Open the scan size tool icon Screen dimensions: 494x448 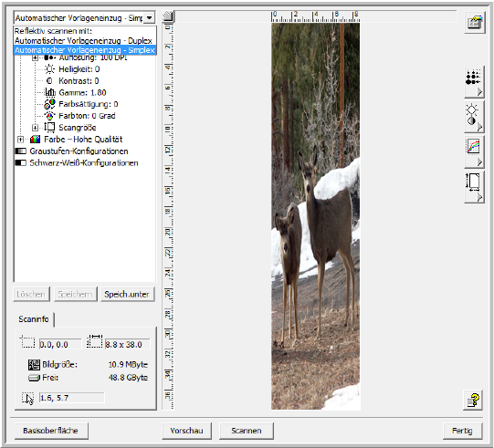tap(474, 187)
